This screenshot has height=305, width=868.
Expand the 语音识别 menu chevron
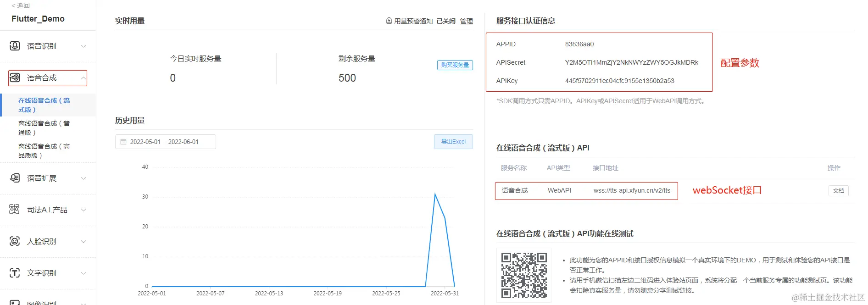[83, 46]
